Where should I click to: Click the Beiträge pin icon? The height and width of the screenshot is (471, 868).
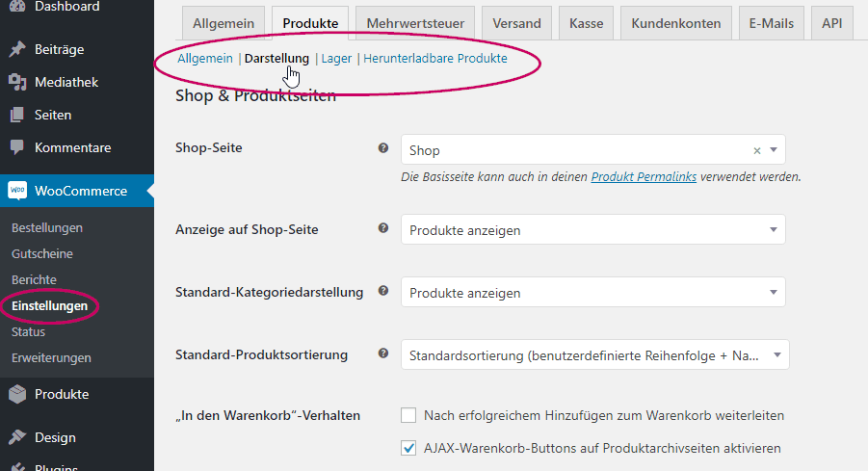click(x=17, y=49)
